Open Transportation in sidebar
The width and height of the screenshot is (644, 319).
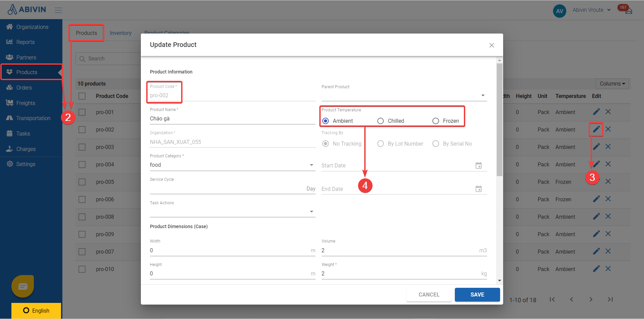[x=31, y=118]
